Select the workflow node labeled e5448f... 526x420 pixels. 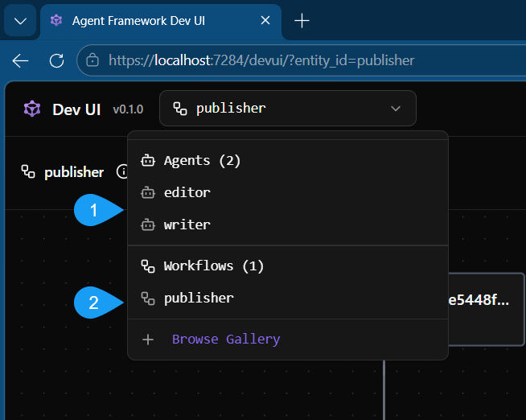tap(487, 309)
